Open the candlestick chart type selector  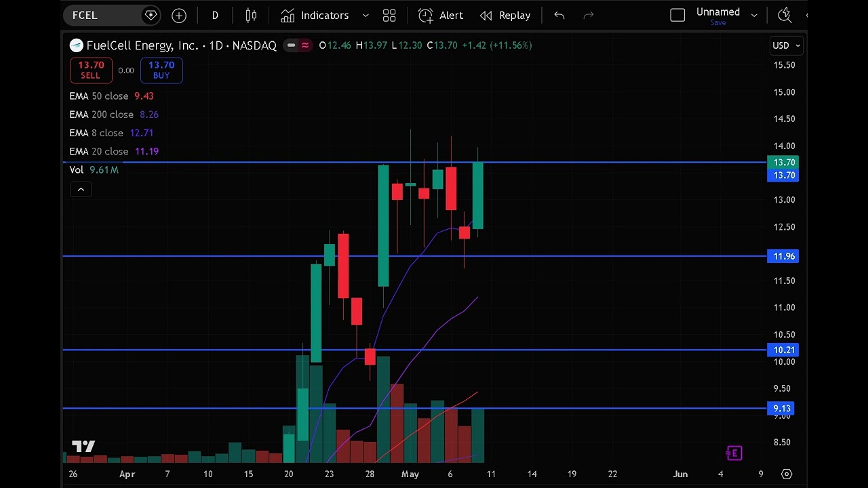click(251, 15)
